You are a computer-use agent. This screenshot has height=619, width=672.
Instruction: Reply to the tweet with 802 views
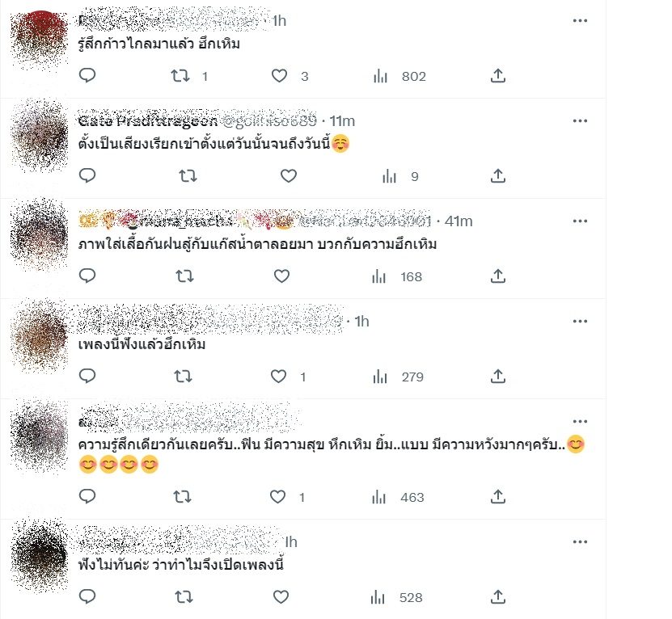click(87, 75)
